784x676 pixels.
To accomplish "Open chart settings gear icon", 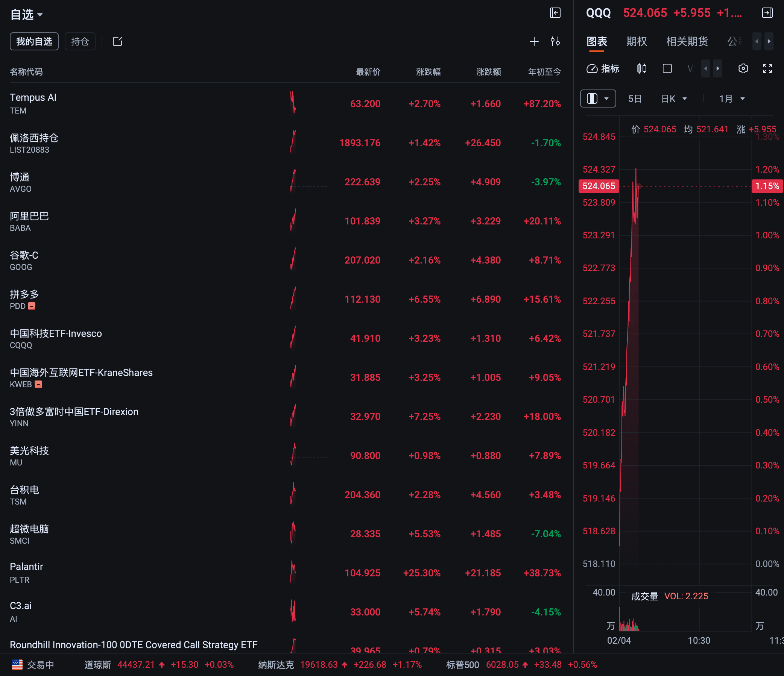I will point(743,68).
